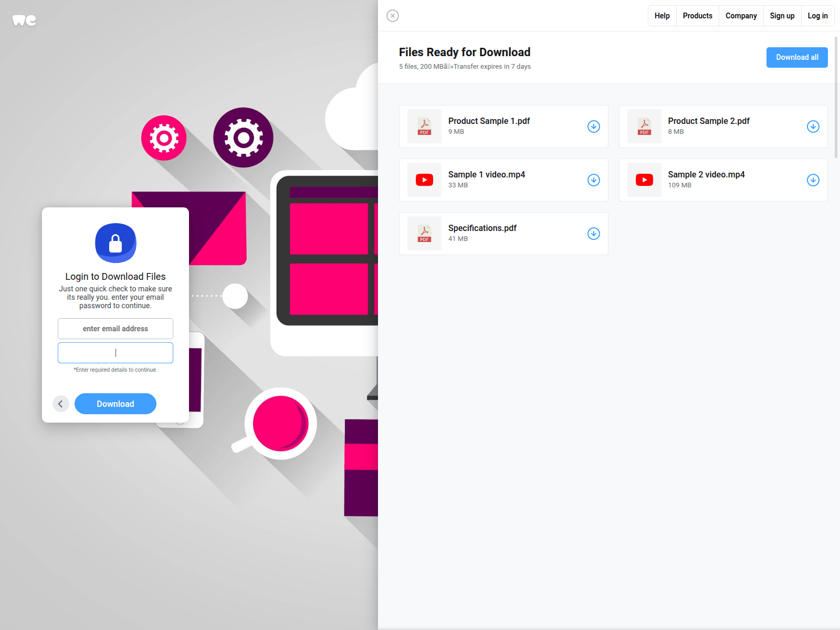The width and height of the screenshot is (840, 630).
Task: Click the email address input field
Action: (115, 328)
